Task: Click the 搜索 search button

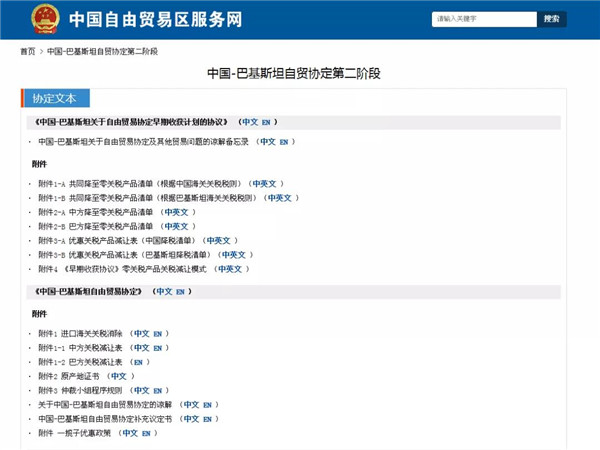Action: [x=551, y=19]
